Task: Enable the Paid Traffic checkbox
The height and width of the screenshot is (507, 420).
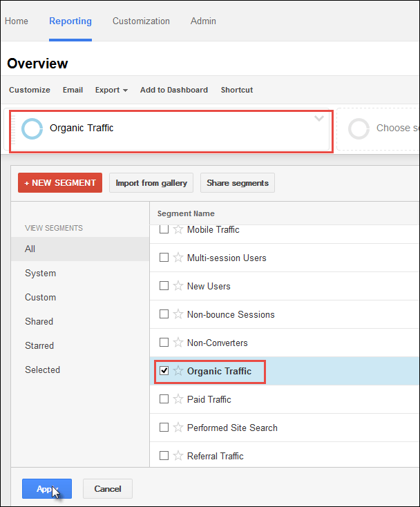Action: (164, 399)
